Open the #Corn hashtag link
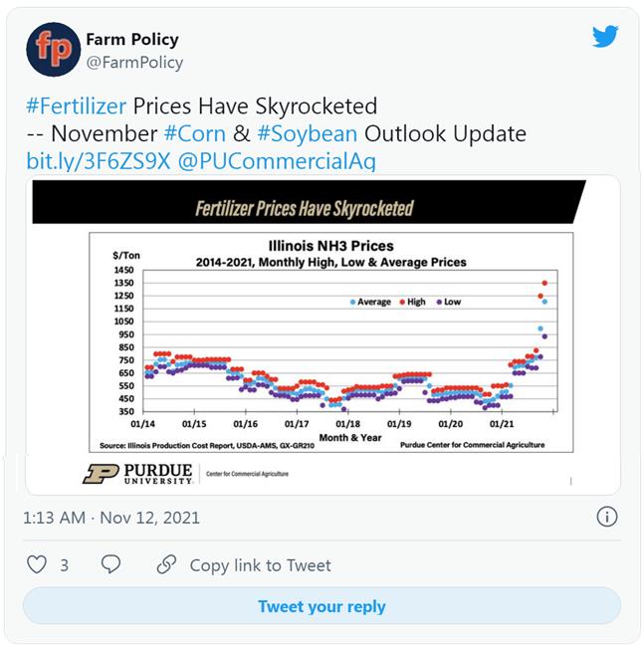Image resolution: width=644 pixels, height=648 pixels. tap(195, 134)
